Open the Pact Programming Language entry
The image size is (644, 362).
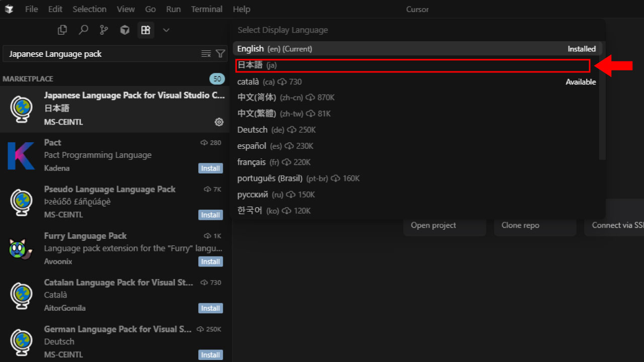[x=116, y=156]
